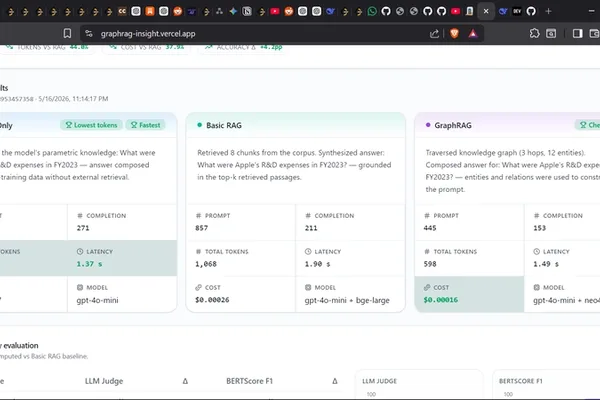
Task: Click the Fastest badge
Action: (x=145, y=125)
